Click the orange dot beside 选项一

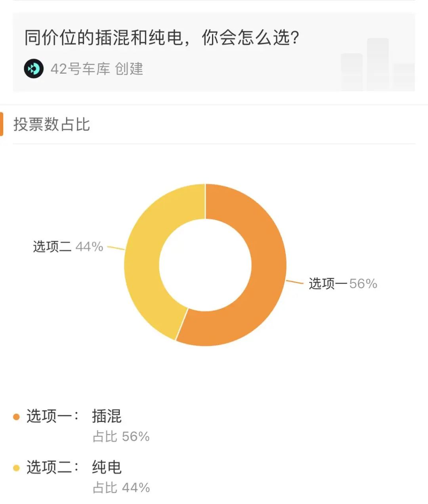pos(16,417)
